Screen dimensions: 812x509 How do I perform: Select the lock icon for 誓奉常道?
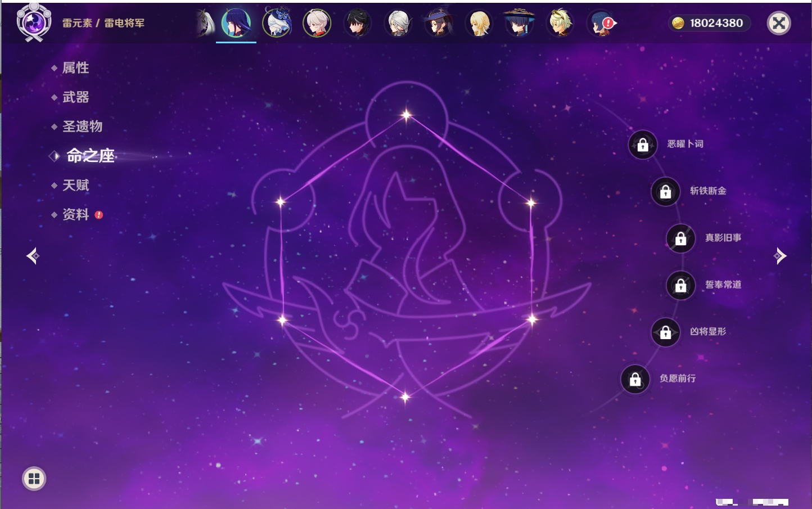point(681,286)
